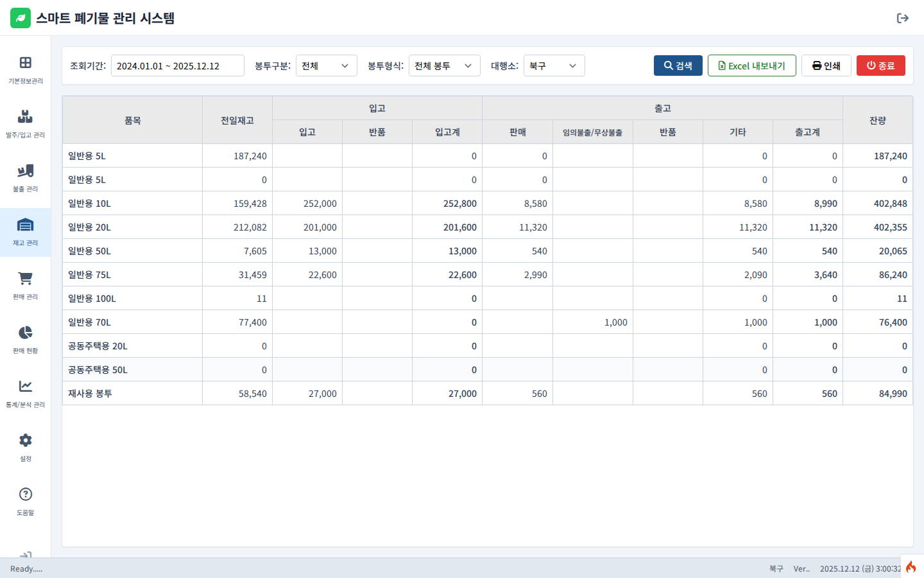Open the 봉투구분 dropdown showing 전체

[x=326, y=65]
